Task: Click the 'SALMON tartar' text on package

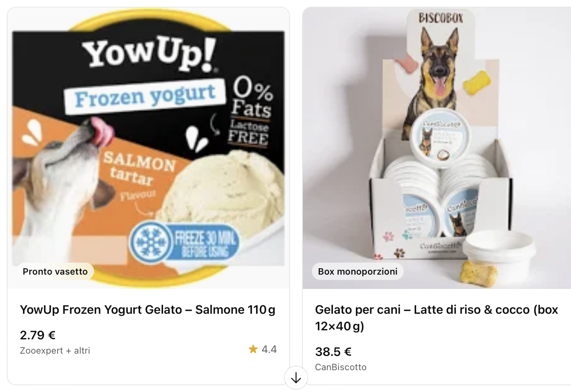Action: [139, 168]
